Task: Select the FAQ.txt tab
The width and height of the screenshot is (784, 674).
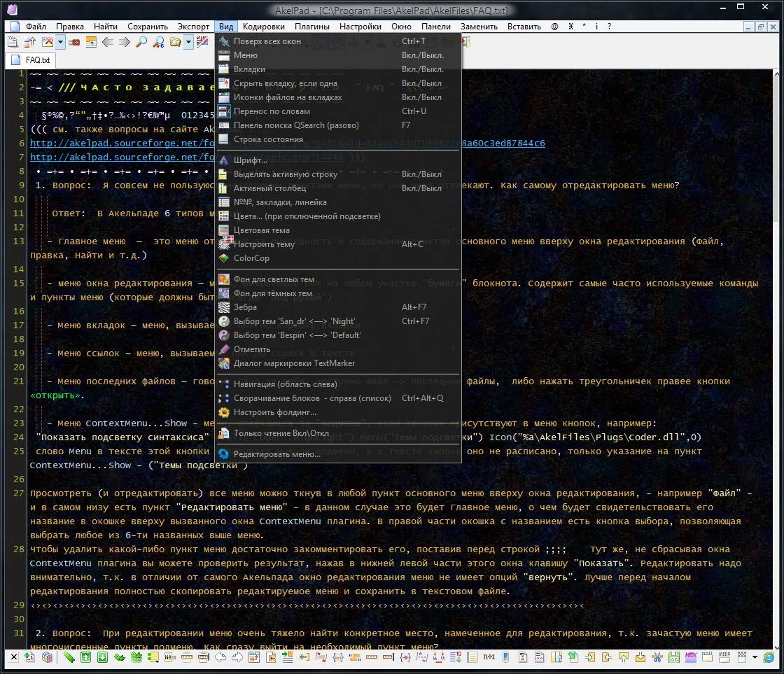Action: tap(31, 60)
